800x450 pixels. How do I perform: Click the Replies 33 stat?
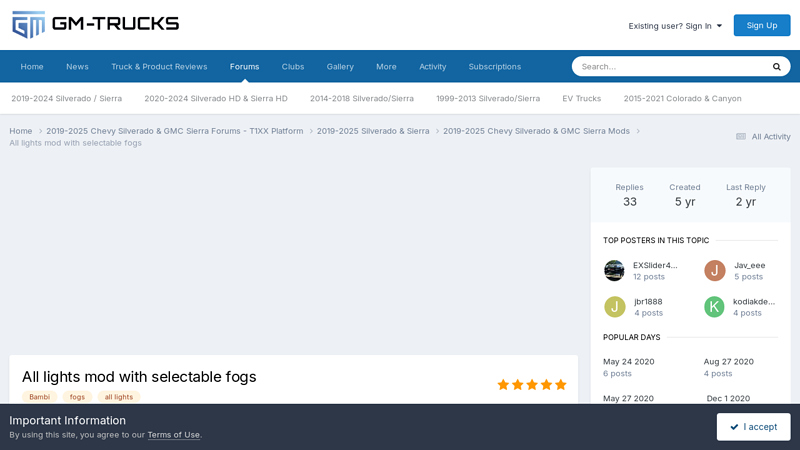[x=630, y=195]
